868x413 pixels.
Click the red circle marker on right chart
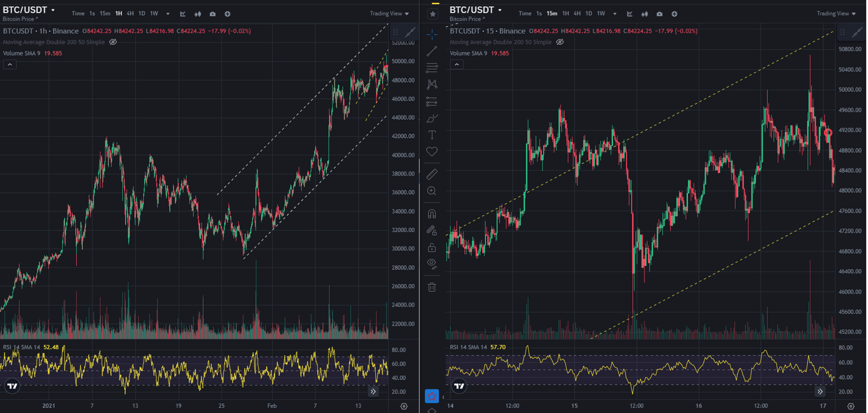click(828, 132)
